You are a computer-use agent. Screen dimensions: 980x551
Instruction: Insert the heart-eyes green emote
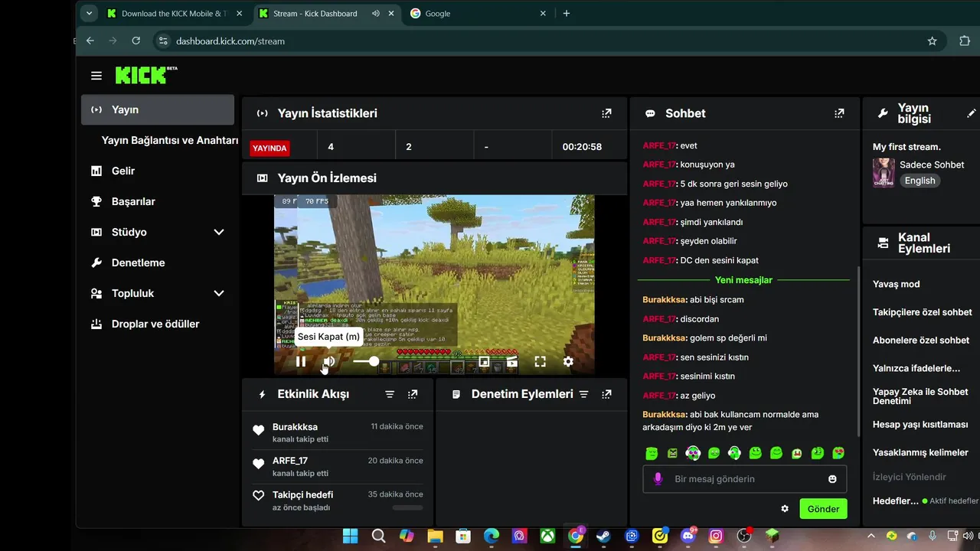(x=838, y=453)
